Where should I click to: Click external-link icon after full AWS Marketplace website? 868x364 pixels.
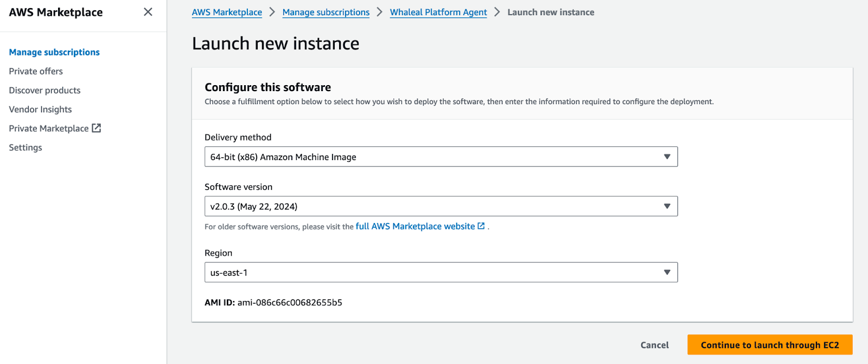(481, 226)
